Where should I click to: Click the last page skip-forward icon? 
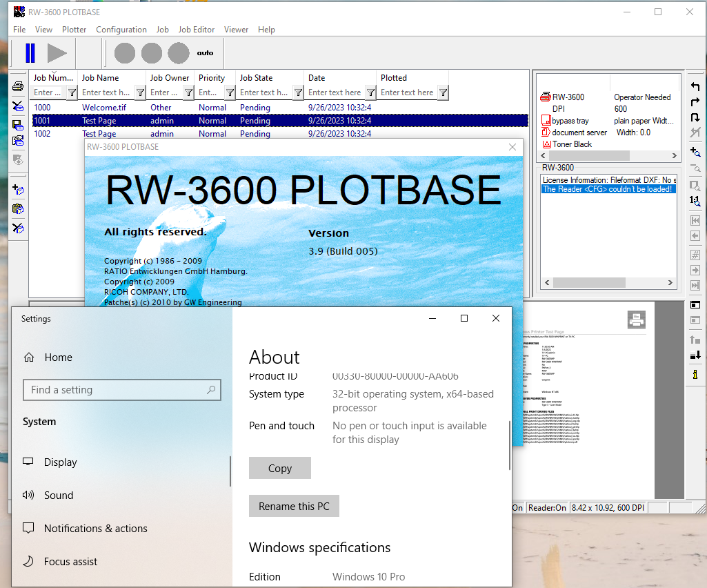click(x=695, y=285)
